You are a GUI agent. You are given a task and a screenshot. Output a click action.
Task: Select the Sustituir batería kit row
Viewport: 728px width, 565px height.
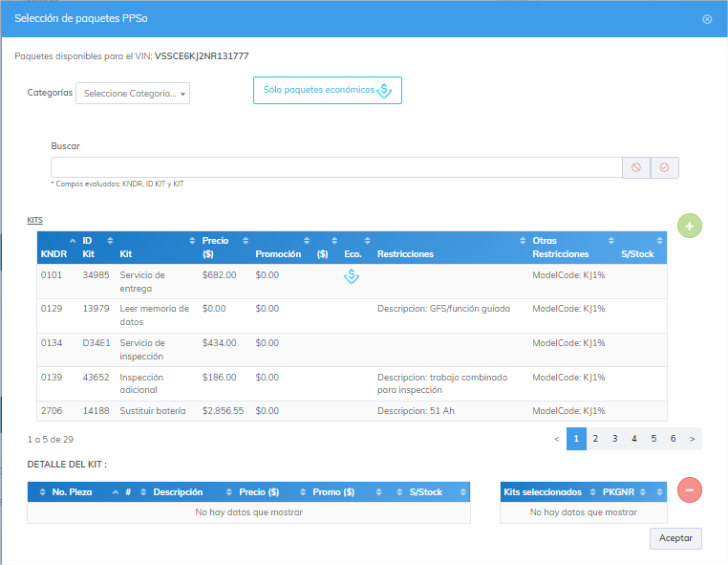pyautogui.click(x=352, y=411)
